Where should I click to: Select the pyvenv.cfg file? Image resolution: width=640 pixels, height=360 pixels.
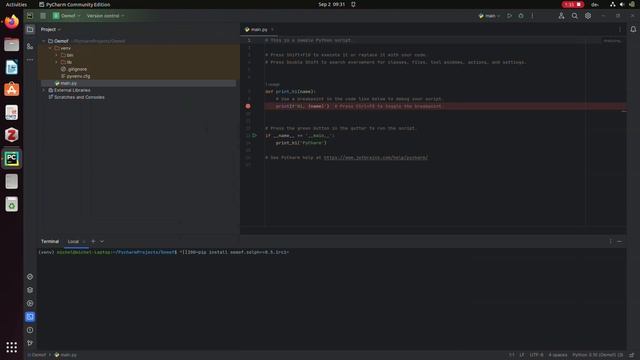[x=76, y=76]
